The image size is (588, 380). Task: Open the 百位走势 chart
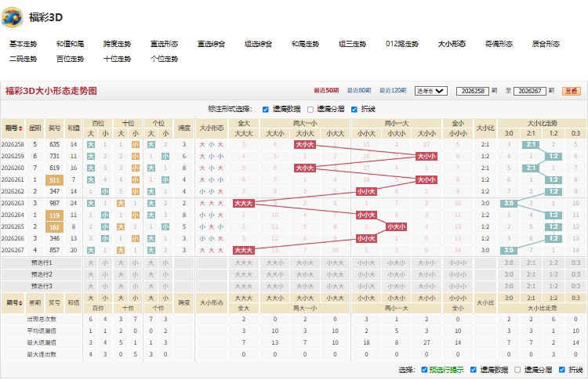click(x=70, y=59)
